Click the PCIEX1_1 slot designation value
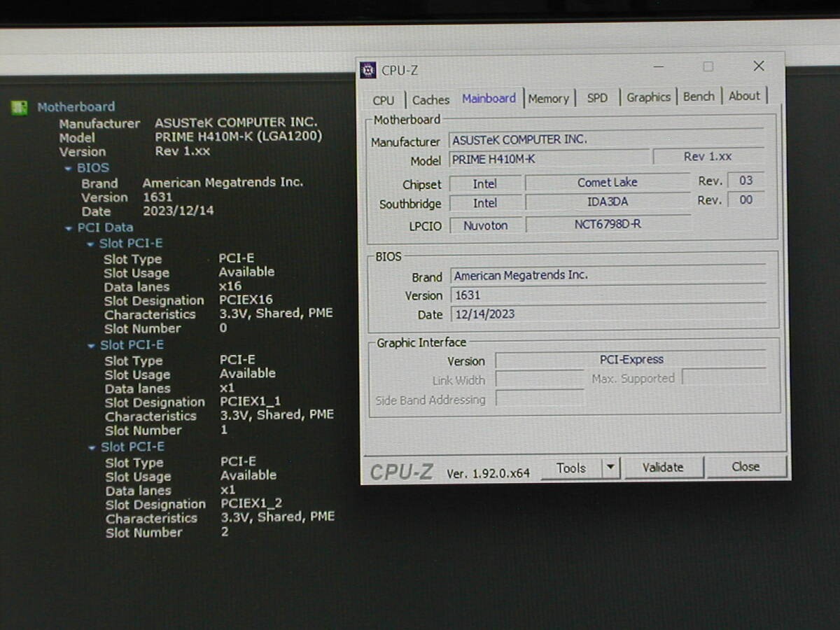The height and width of the screenshot is (630, 840). 250,402
